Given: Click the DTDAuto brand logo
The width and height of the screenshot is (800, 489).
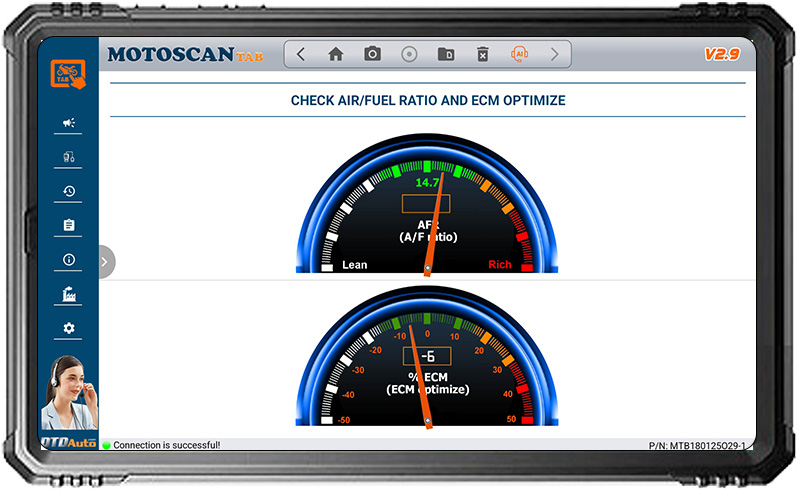Looking at the screenshot, I should click(x=68, y=442).
